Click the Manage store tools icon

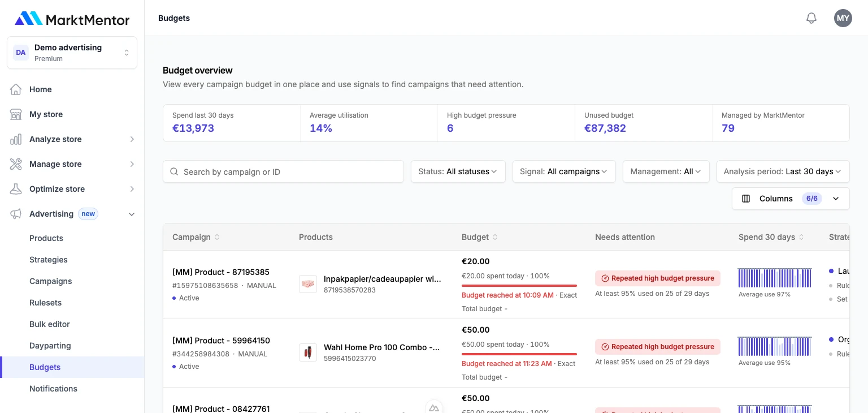16,164
